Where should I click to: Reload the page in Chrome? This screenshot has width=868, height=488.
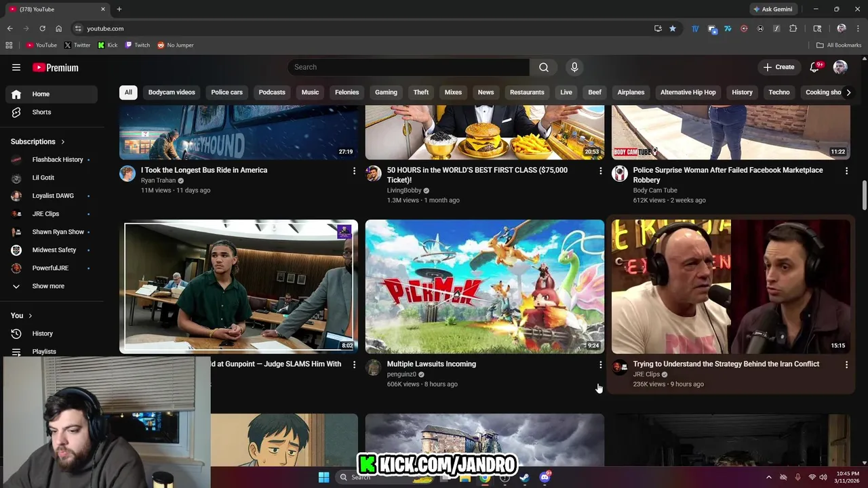point(42,28)
